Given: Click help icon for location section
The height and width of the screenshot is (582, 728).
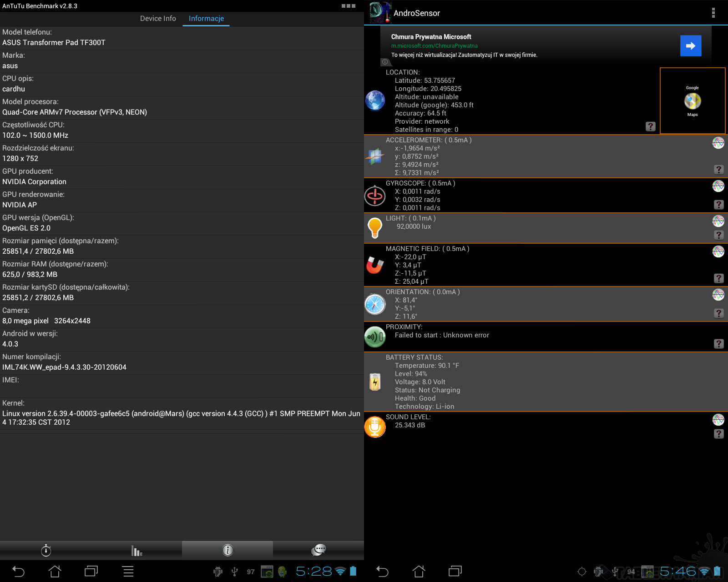Looking at the screenshot, I should pyautogui.click(x=651, y=126).
